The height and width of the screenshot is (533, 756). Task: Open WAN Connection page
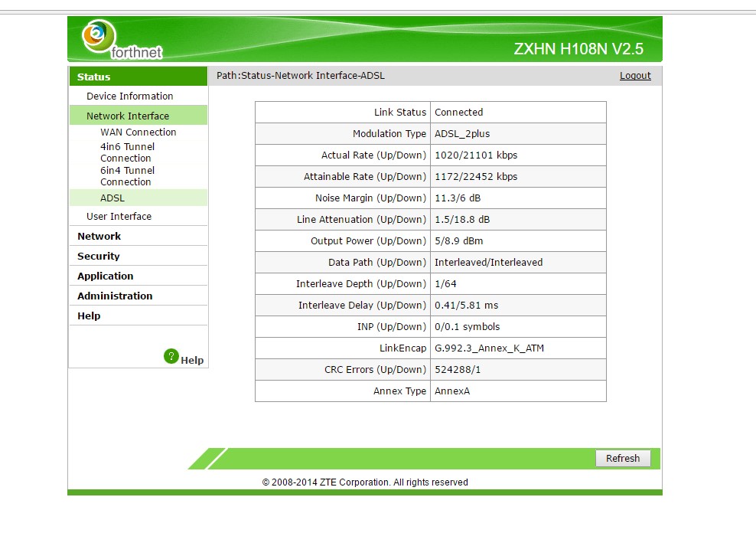138,132
